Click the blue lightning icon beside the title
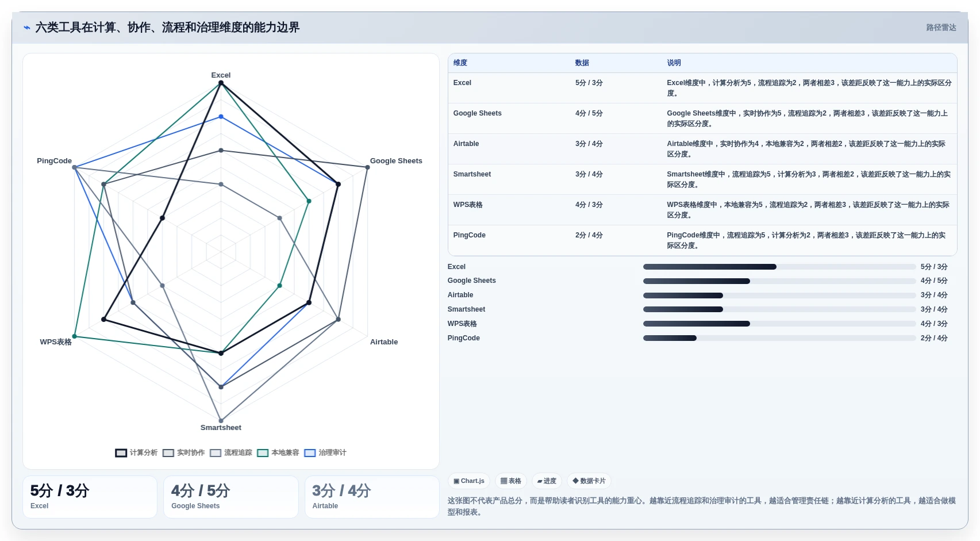The height and width of the screenshot is (541, 980). click(x=26, y=28)
